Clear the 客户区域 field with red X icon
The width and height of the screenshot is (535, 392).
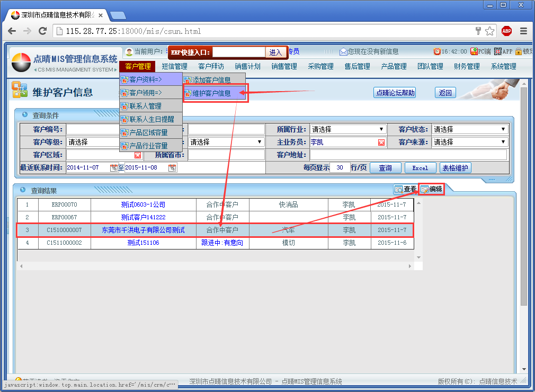pyautogui.click(x=137, y=155)
